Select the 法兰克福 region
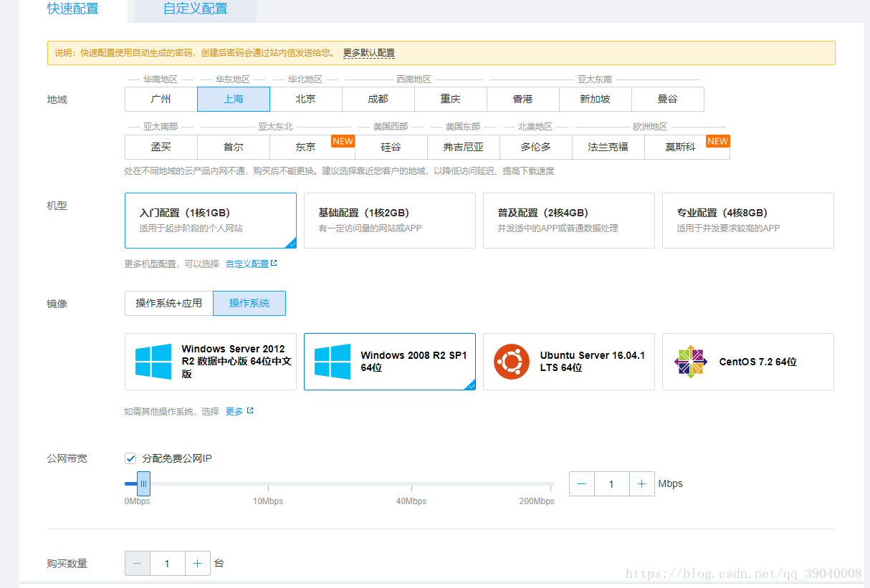Viewport: 870px width, 588px height. coord(608,147)
